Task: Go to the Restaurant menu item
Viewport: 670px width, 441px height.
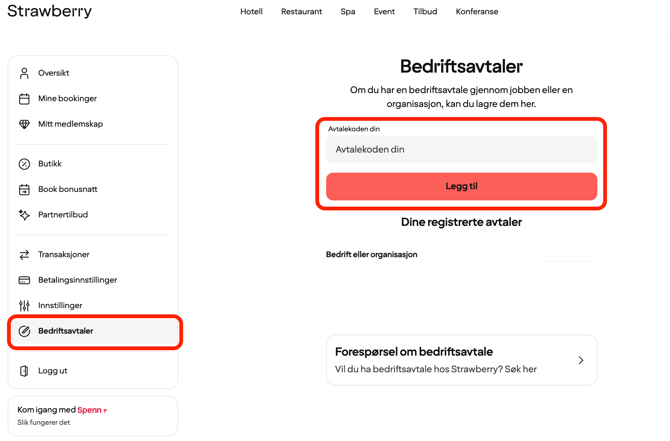Action: tap(301, 12)
